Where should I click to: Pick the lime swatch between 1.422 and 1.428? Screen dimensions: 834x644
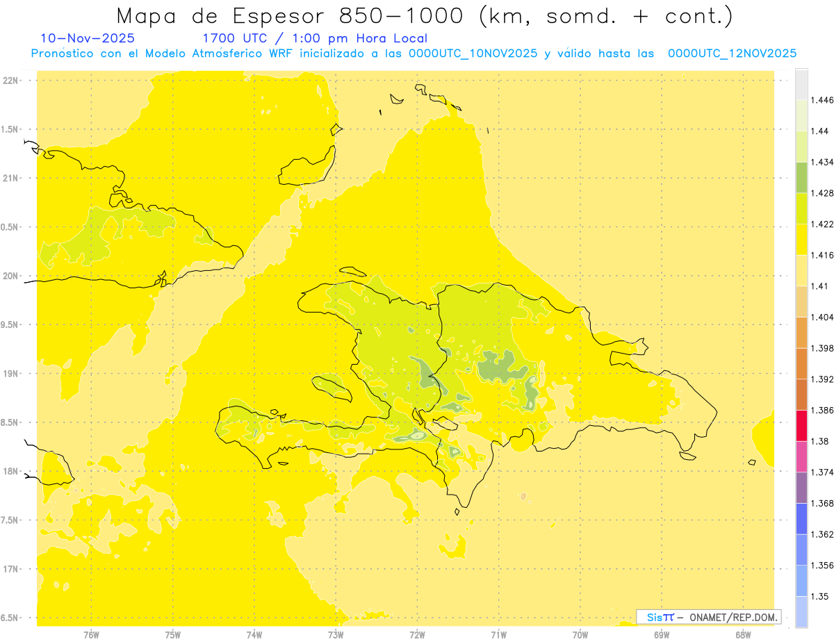[801, 208]
